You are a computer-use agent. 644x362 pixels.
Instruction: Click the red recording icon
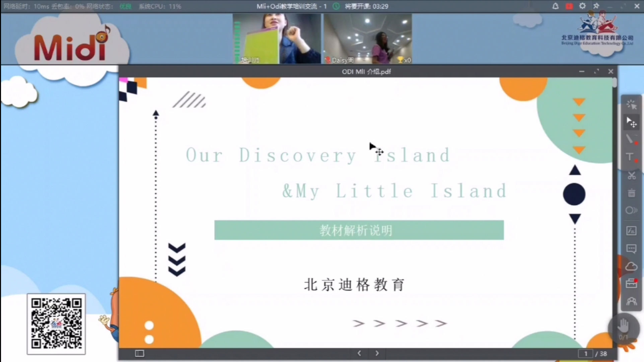[x=569, y=6]
